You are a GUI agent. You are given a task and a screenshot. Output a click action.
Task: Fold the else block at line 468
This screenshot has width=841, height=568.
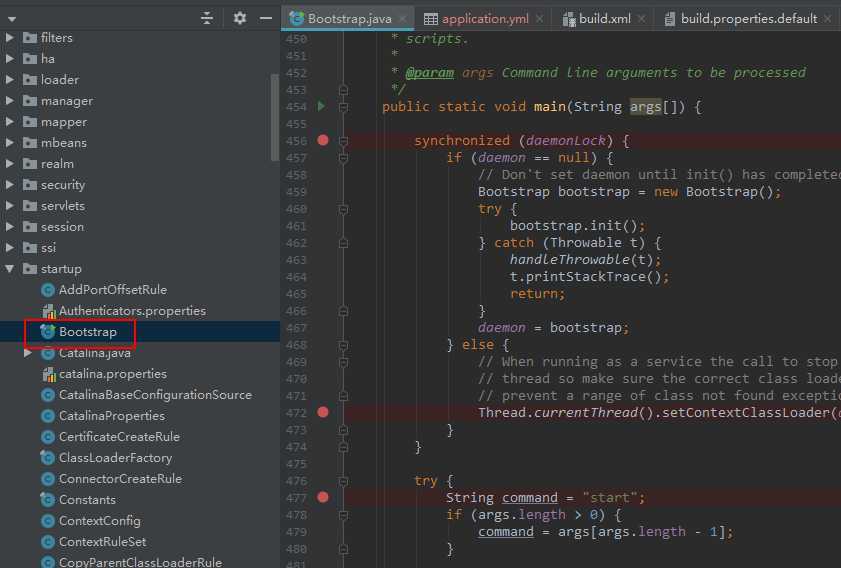[343, 345]
